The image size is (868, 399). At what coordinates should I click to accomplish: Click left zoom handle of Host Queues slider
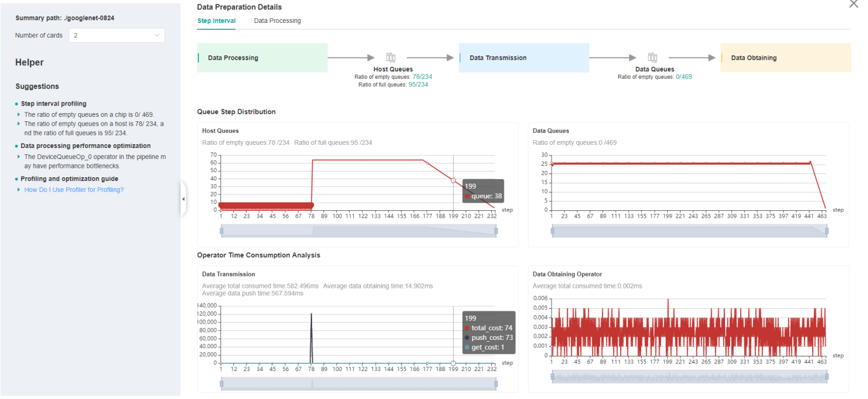pyautogui.click(x=222, y=231)
